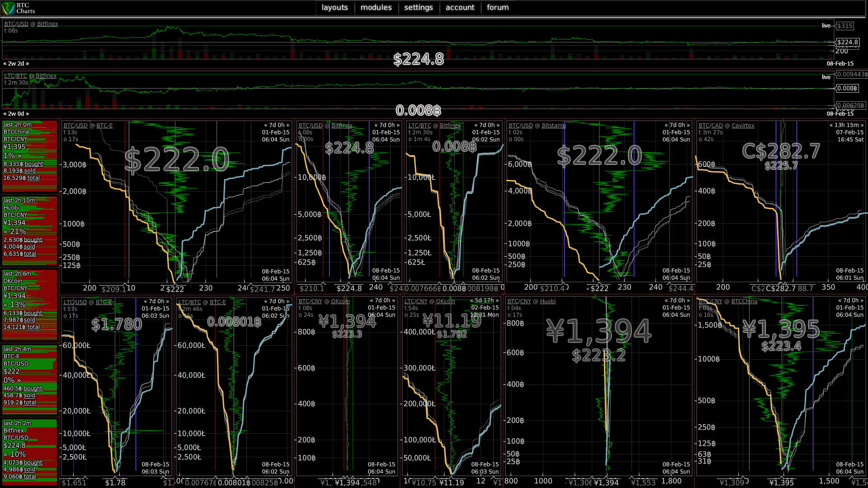
Task: Click LTC/BTC link in second strip chart
Action: tap(16, 76)
